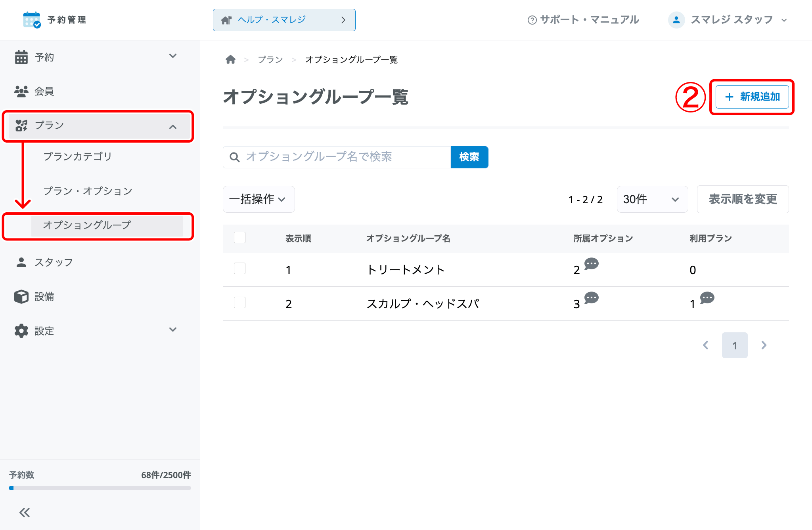Expand the 予約 menu chevron
This screenshot has height=530, width=812.
click(x=173, y=56)
